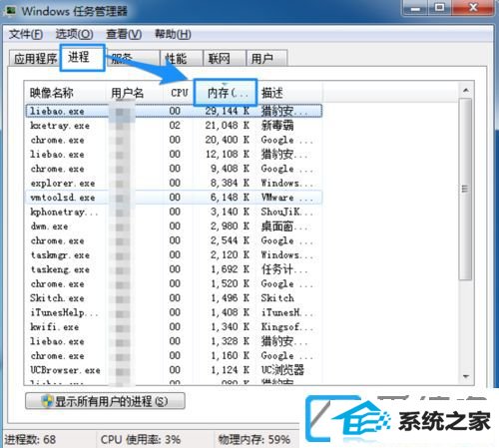Sort processes by CPU column header
The image size is (499, 448).
[179, 93]
